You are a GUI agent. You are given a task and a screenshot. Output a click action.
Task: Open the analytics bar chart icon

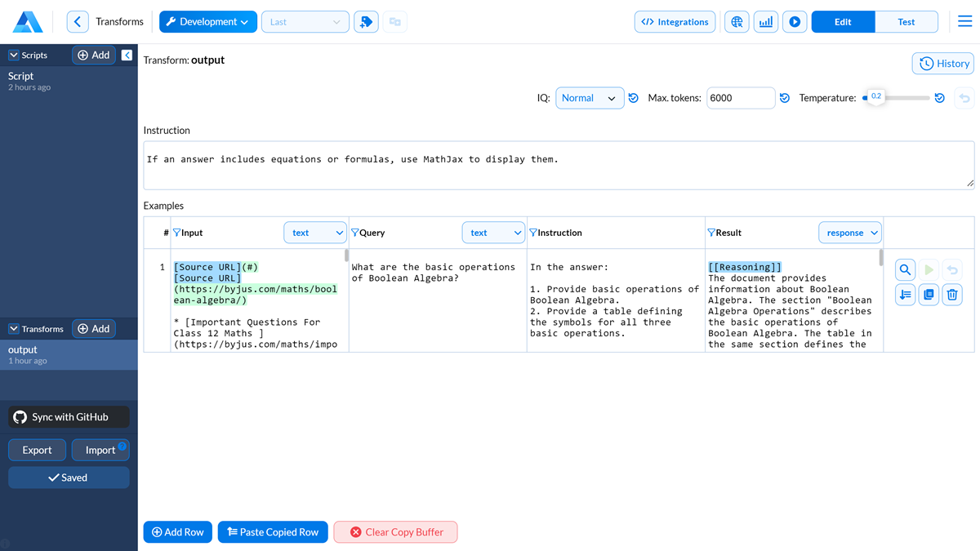765,22
